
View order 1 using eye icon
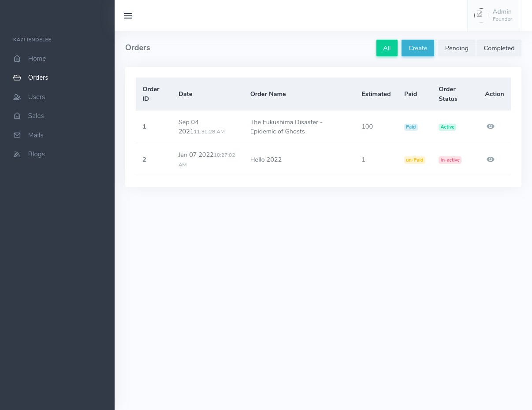click(x=490, y=126)
